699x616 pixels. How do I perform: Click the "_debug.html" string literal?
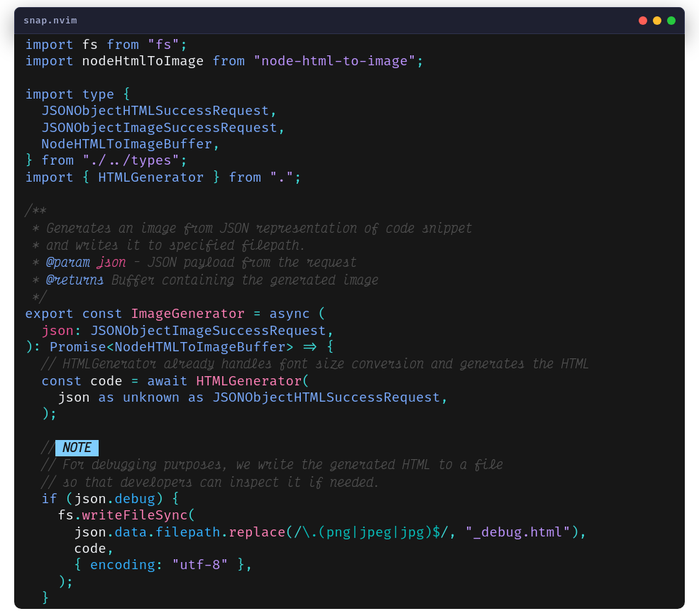click(x=518, y=532)
